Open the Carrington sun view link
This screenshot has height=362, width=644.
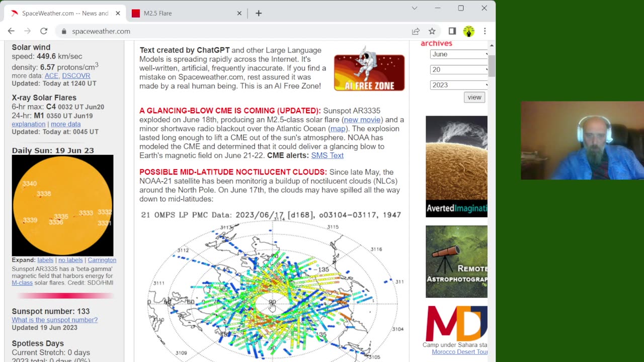pos(102,260)
